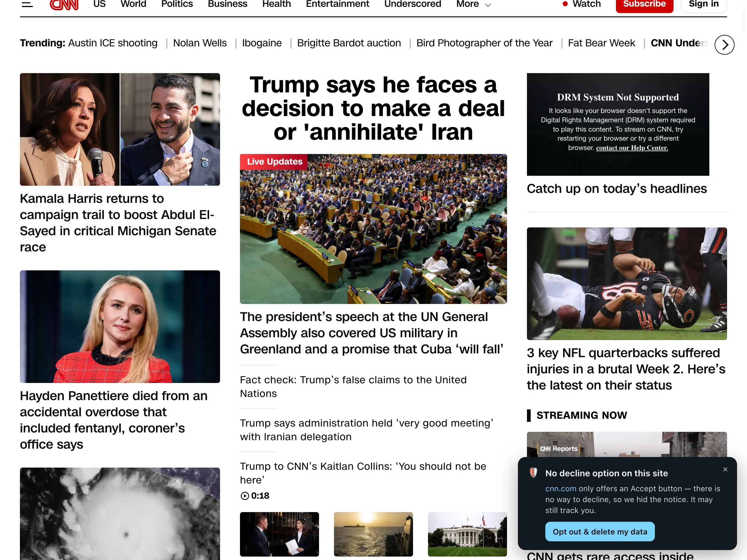Advance trending topics with the right arrow
This screenshot has height=560, width=747.
click(x=724, y=44)
